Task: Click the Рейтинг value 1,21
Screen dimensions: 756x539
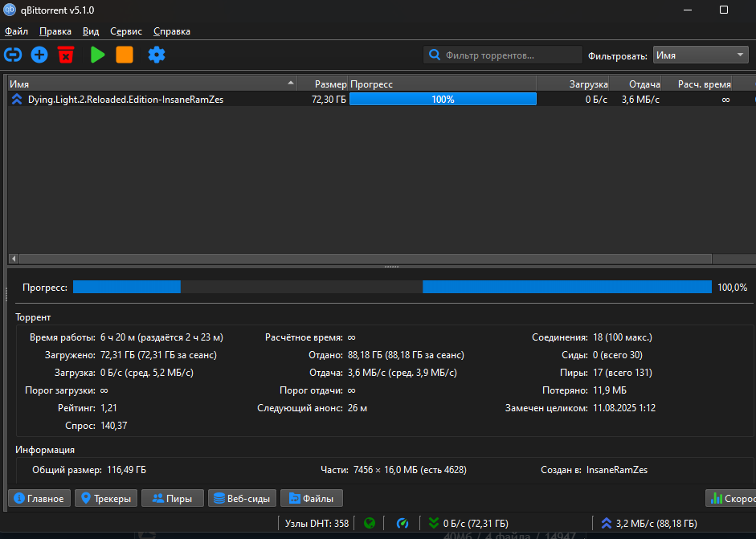Action: coord(109,408)
